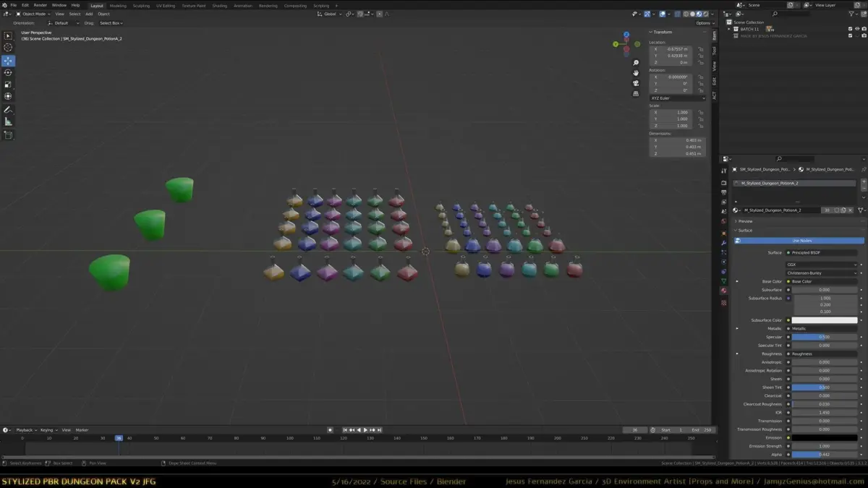
Task: Toggle X-Ray mode
Action: 677,14
